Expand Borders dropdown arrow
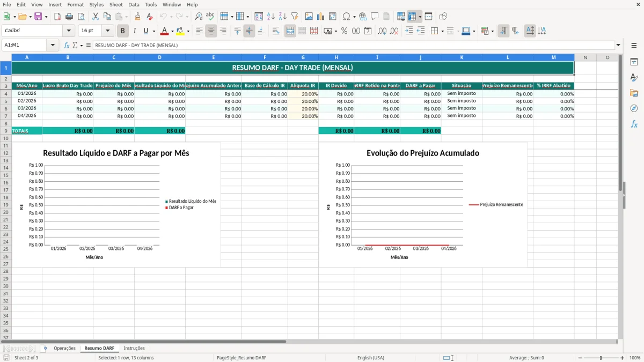The image size is (644, 362). pyautogui.click(x=442, y=31)
